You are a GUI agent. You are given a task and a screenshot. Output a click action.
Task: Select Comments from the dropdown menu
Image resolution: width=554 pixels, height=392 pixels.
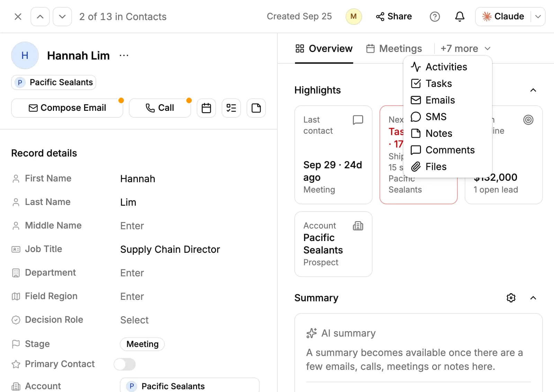[447, 150]
